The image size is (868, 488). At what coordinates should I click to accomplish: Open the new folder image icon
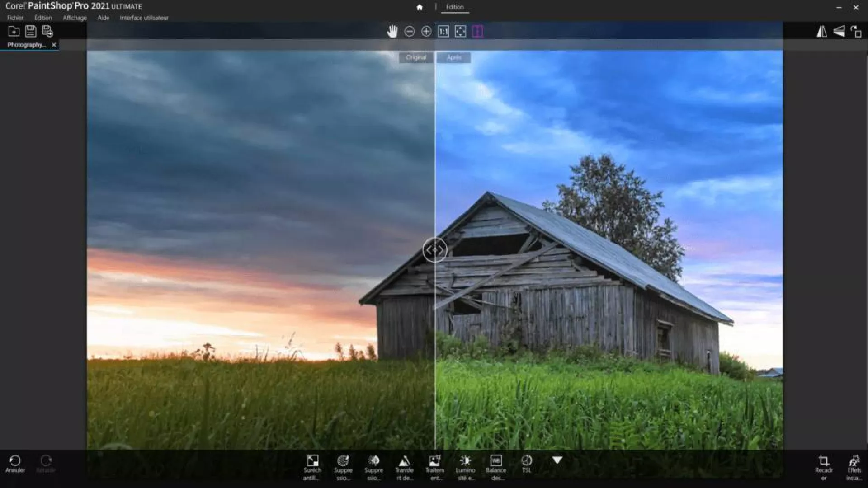tap(14, 31)
